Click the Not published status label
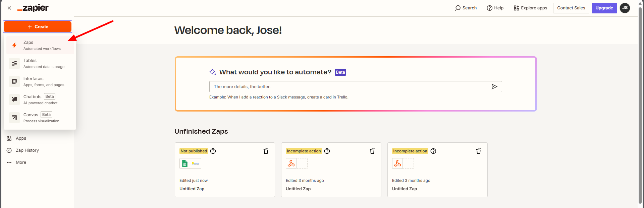Screen dimensions: 644x208 coord(194,151)
